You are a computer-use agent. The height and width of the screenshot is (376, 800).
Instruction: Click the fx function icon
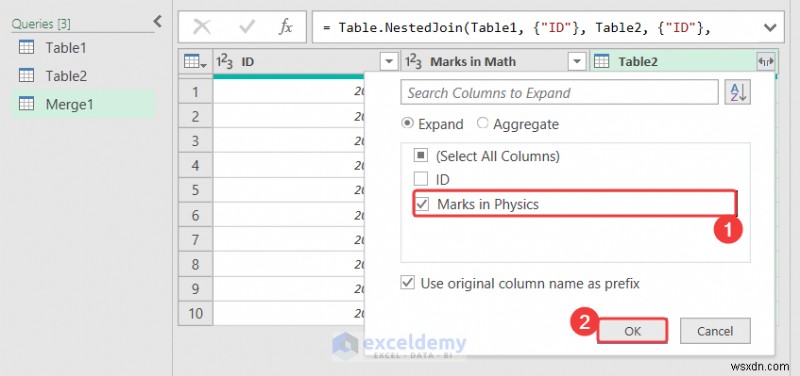[x=286, y=27]
